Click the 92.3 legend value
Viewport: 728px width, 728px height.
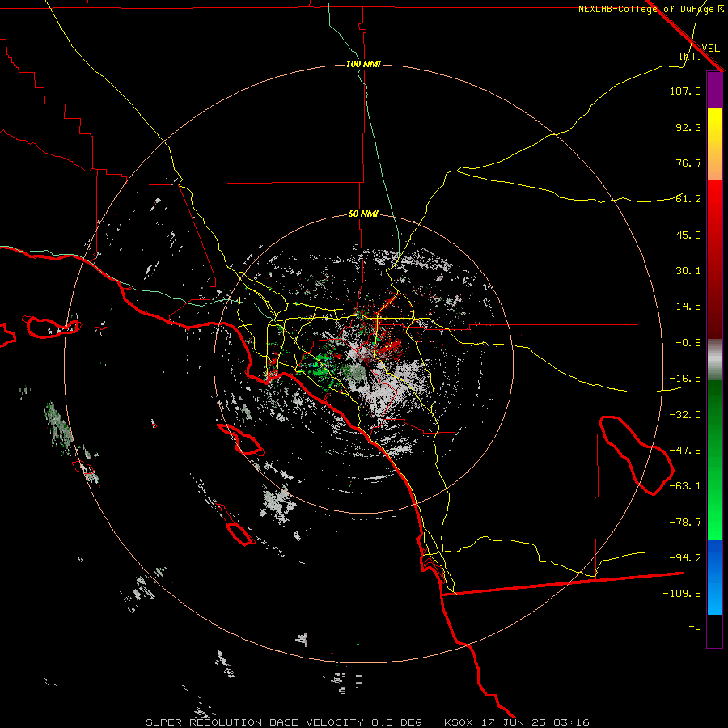click(x=688, y=127)
